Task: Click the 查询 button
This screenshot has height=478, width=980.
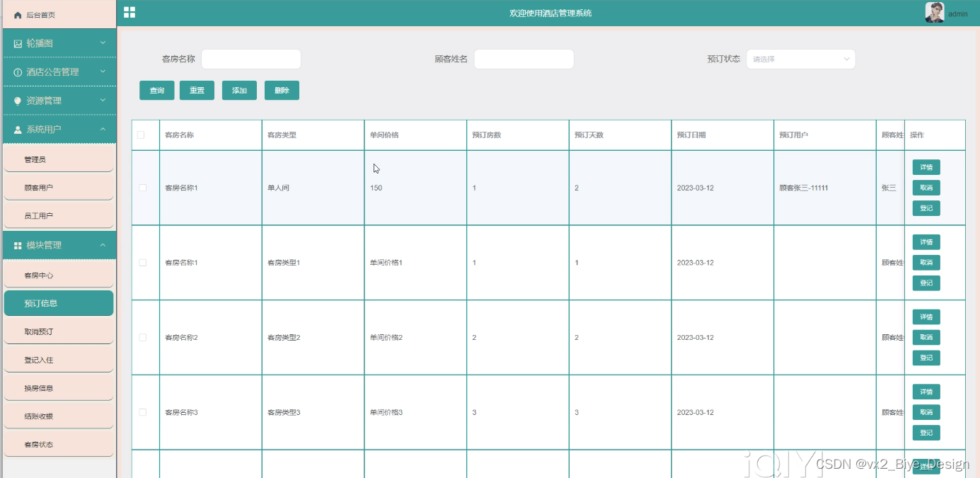Action: [157, 91]
